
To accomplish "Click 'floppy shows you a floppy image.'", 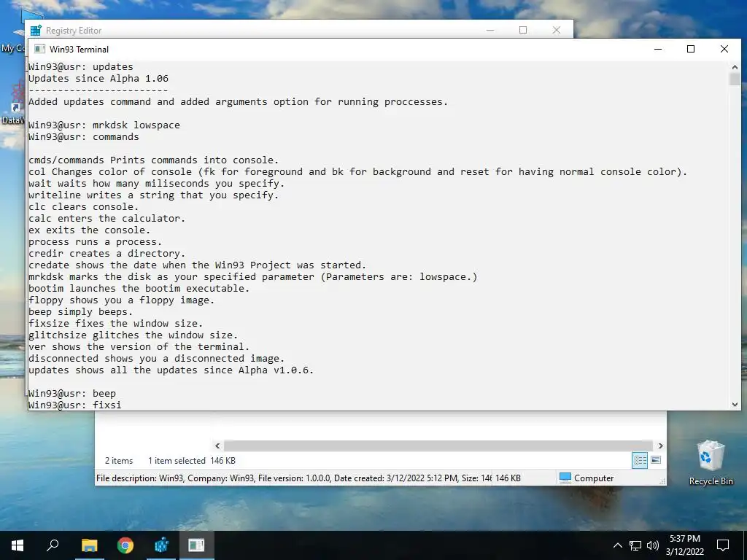I will [x=122, y=300].
